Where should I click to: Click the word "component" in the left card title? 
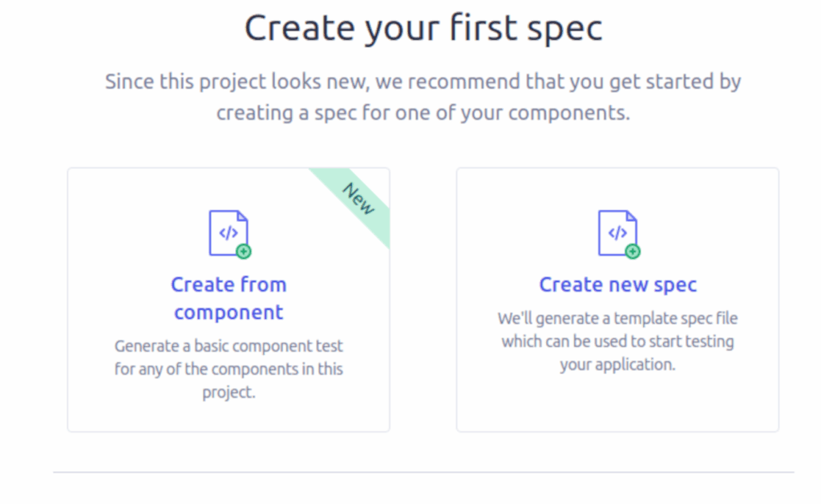tap(229, 312)
